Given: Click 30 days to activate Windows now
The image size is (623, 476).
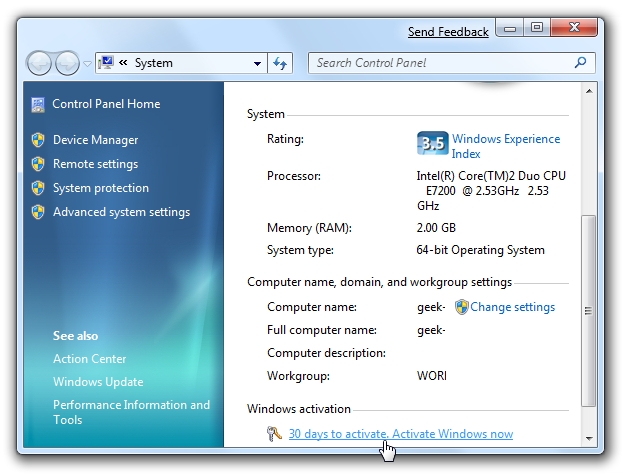Looking at the screenshot, I should [x=400, y=434].
